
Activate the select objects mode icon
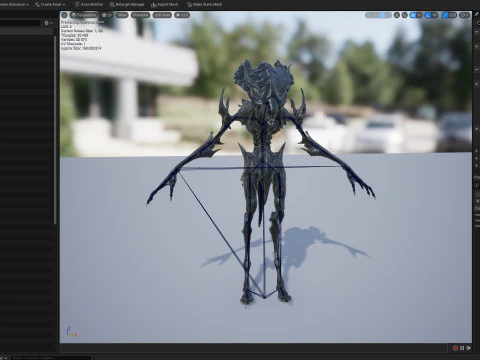tap(369, 15)
